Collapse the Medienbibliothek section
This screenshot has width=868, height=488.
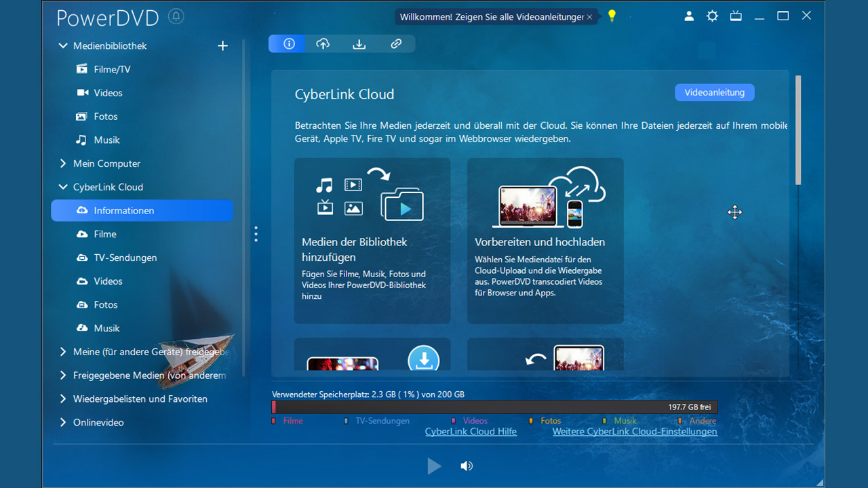coord(63,46)
